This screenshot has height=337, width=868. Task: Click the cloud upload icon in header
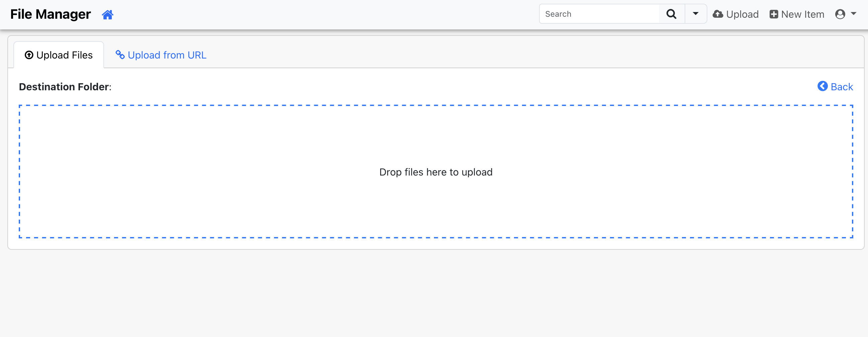click(718, 14)
